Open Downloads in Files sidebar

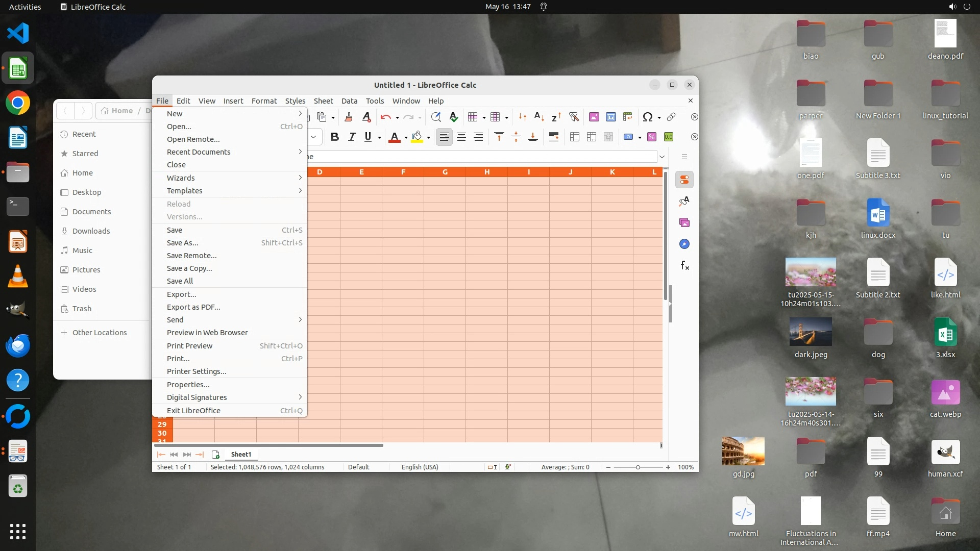click(x=91, y=231)
